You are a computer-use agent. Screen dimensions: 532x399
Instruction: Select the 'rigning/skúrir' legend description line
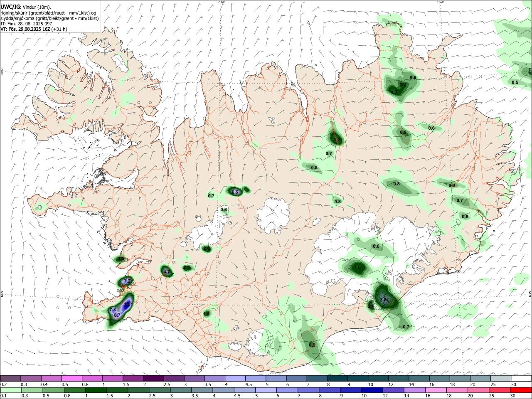click(x=48, y=13)
